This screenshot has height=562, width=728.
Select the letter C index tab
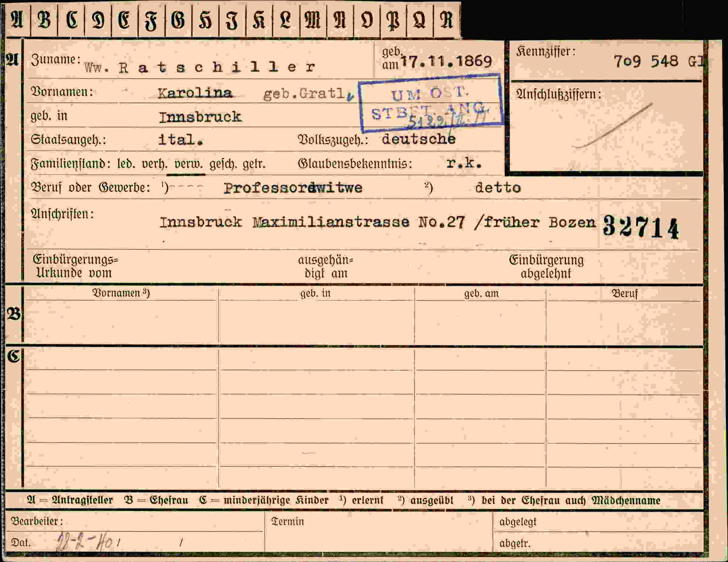click(71, 20)
